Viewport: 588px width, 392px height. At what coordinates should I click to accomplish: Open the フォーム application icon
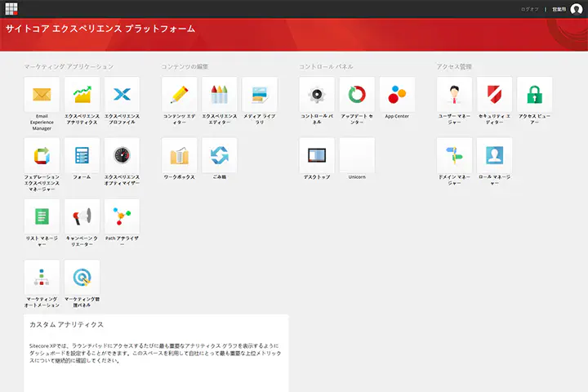click(x=82, y=155)
